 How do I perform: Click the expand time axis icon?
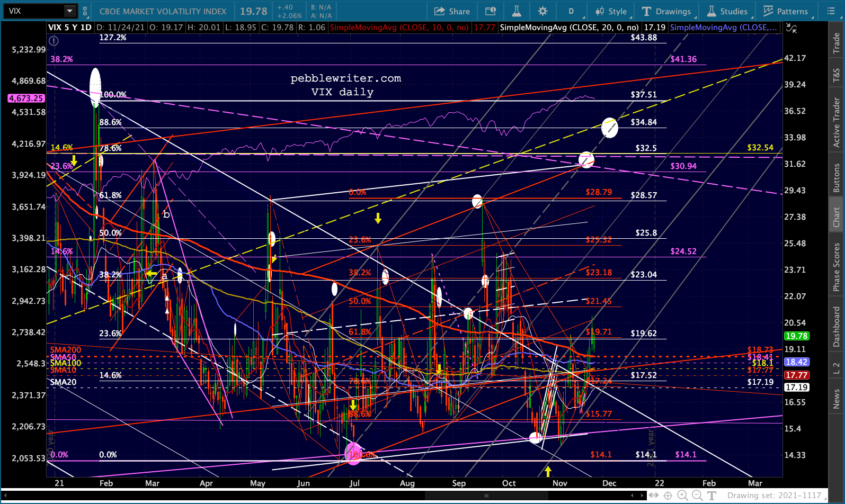click(x=654, y=496)
